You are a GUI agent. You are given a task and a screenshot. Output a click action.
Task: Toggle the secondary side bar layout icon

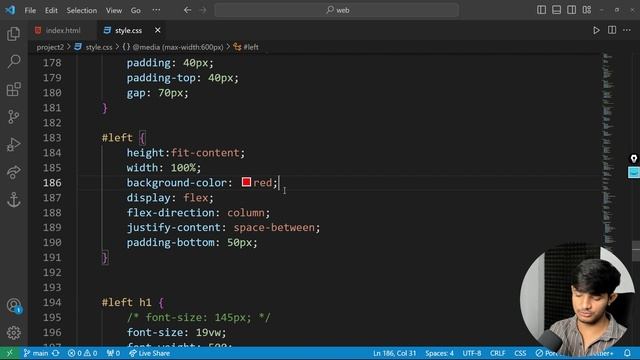pyautogui.click(x=571, y=10)
